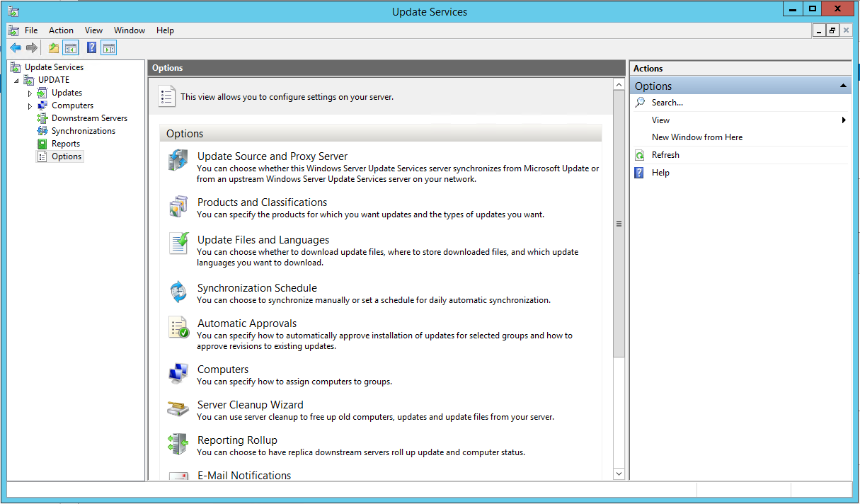The height and width of the screenshot is (504, 860).
Task: Click the E-Mail Notifications icon
Action: click(x=178, y=476)
